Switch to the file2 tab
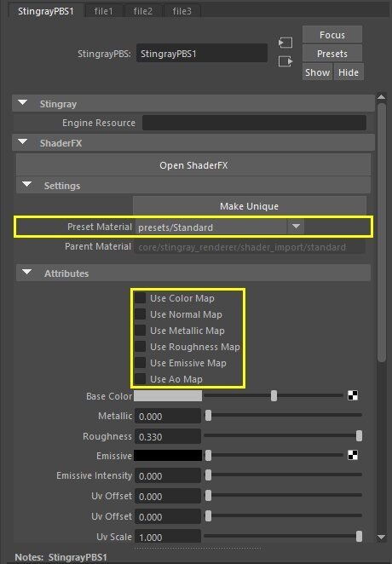Screen dimensions: 392x564 [143, 12]
